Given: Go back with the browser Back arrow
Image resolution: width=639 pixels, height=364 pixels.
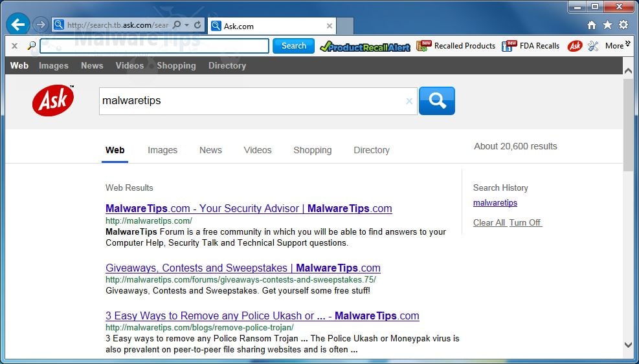Looking at the screenshot, I should point(18,25).
